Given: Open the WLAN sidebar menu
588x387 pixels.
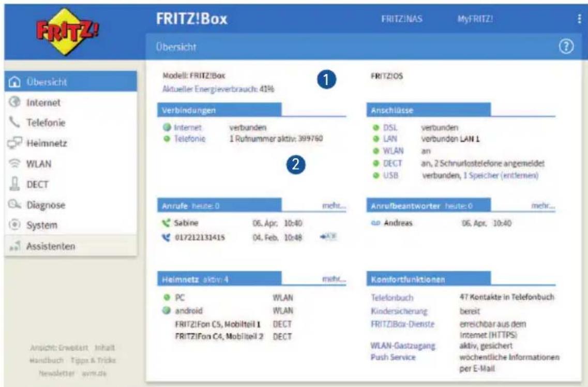Looking at the screenshot, I should click(71, 163).
